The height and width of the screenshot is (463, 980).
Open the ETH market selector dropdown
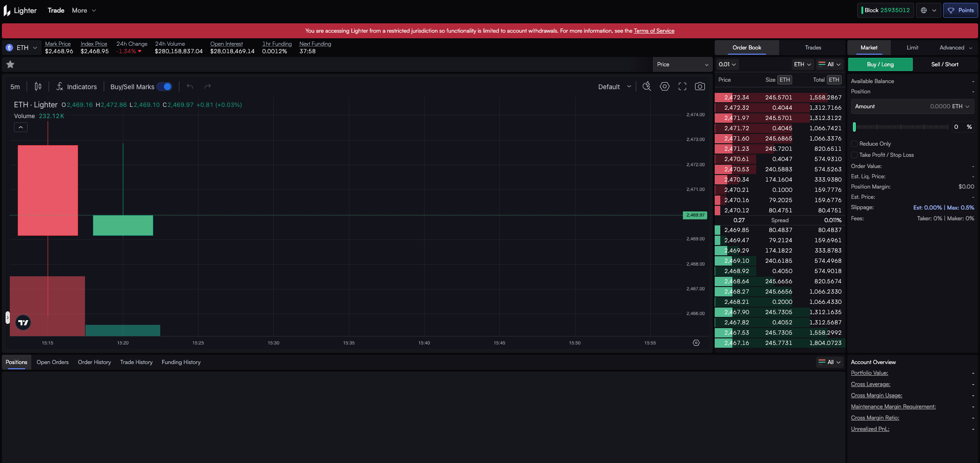tap(21, 48)
